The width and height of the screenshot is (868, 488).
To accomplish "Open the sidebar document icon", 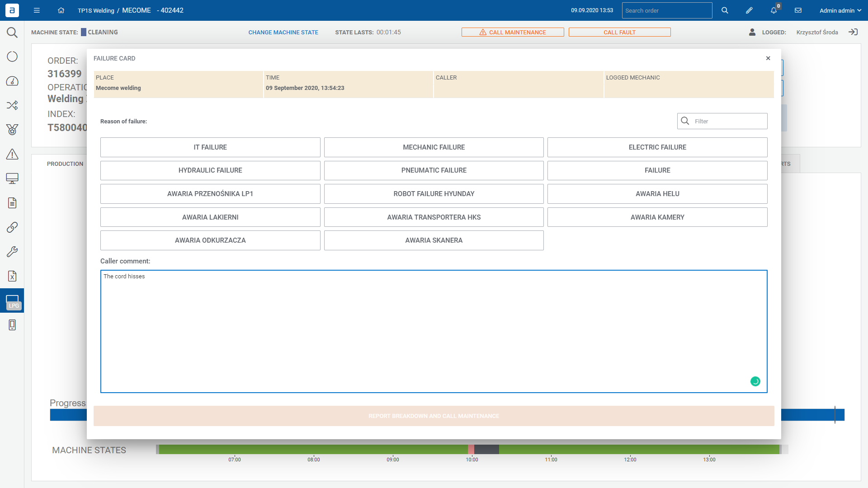I will click(12, 203).
